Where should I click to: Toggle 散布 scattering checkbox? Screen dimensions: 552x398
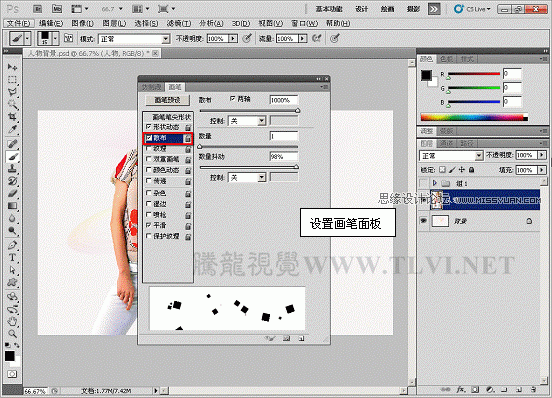tap(149, 138)
